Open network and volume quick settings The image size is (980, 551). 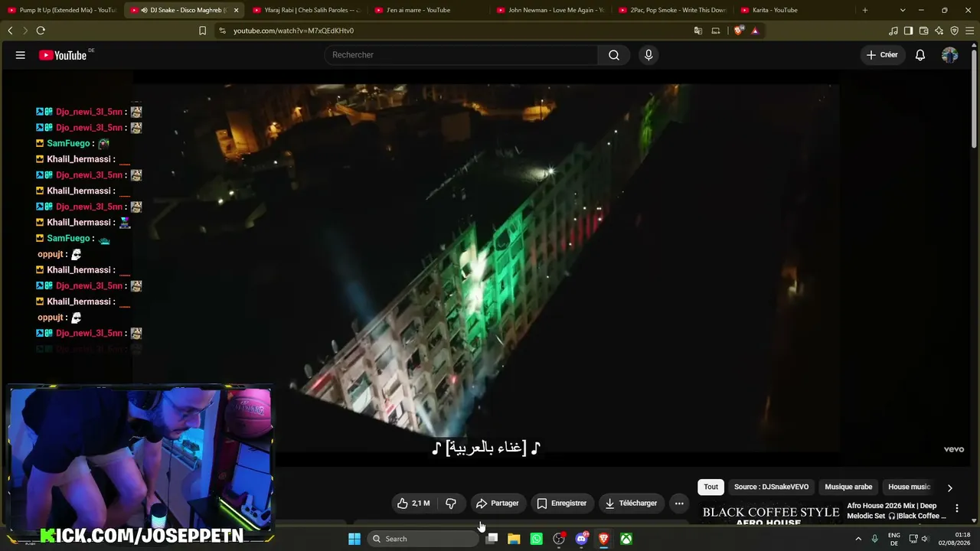[919, 539]
